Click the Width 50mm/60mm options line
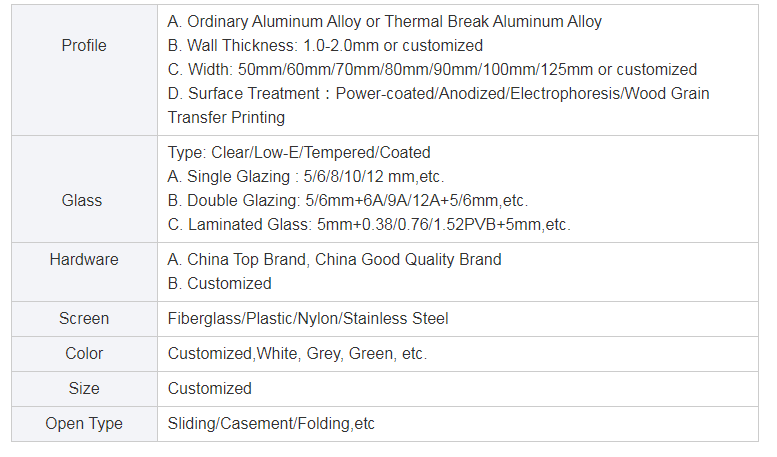Viewport: 777px width, 457px height. 432,69
